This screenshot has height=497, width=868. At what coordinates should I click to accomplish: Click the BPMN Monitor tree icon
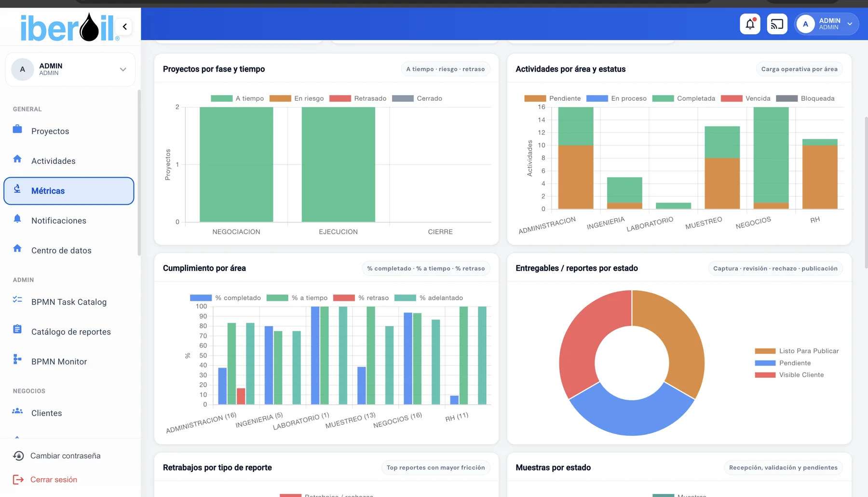(17, 360)
